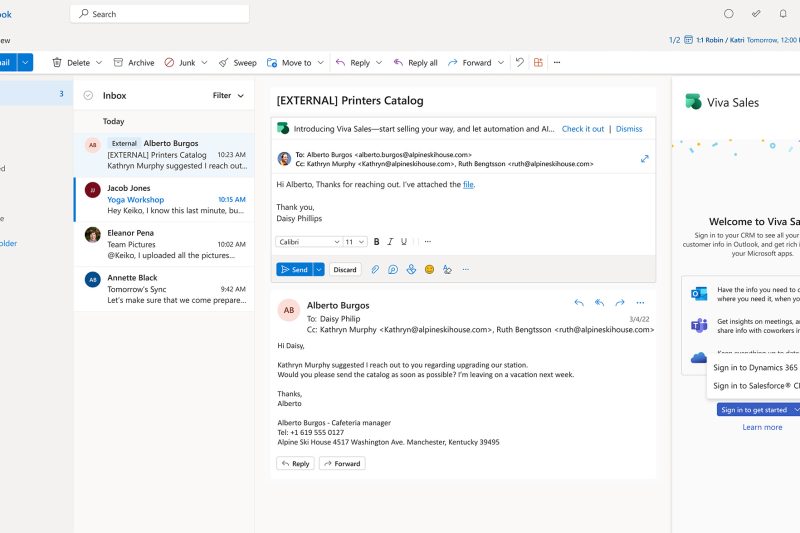This screenshot has width=800, height=533.
Task: Choose Sign in to Salesforce option
Action: (x=756, y=386)
